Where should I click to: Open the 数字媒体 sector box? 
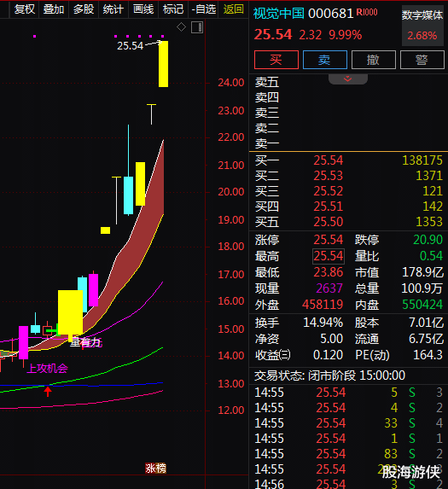coord(422,26)
